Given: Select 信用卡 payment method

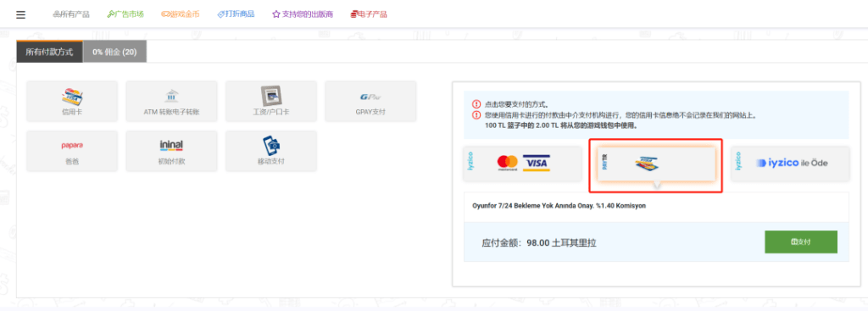Looking at the screenshot, I should 72,102.
